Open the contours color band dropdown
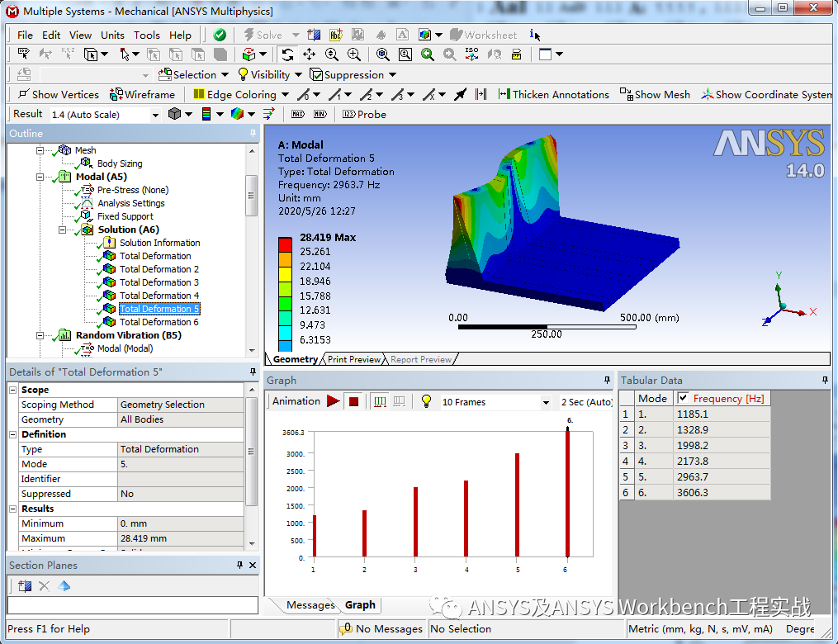Image resolution: width=838 pixels, height=644 pixels. tap(220, 115)
